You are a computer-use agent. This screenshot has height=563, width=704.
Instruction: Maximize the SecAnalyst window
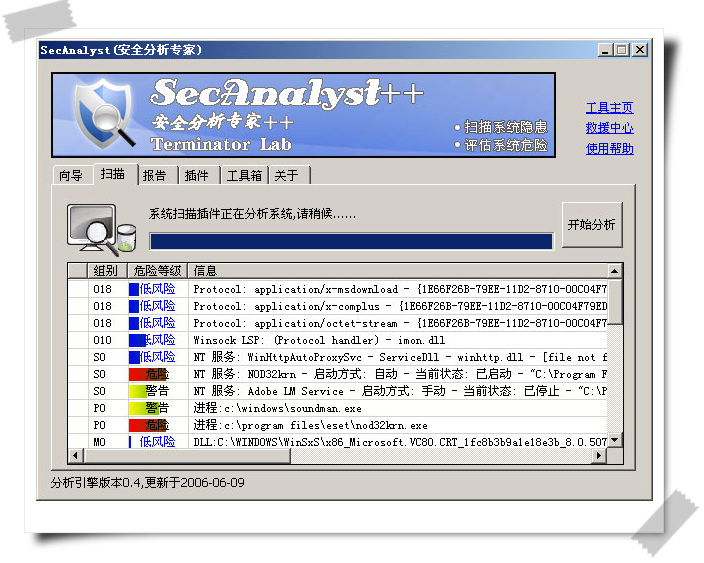point(622,49)
